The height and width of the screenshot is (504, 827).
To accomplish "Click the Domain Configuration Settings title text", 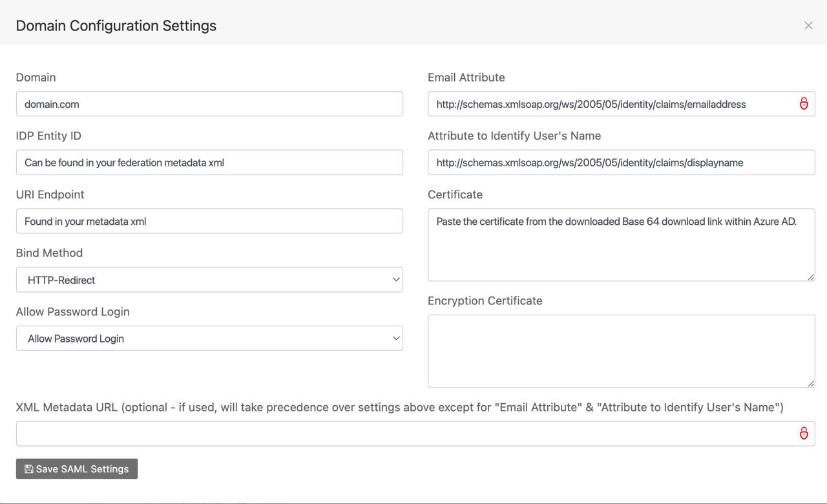I will [x=116, y=25].
